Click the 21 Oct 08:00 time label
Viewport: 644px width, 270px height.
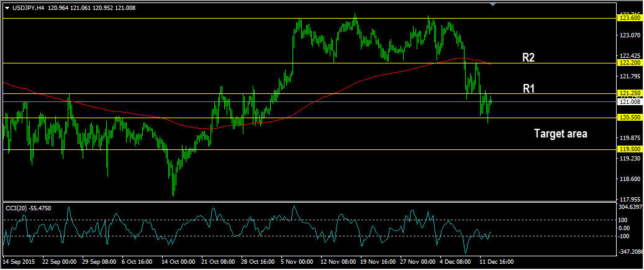(218, 261)
